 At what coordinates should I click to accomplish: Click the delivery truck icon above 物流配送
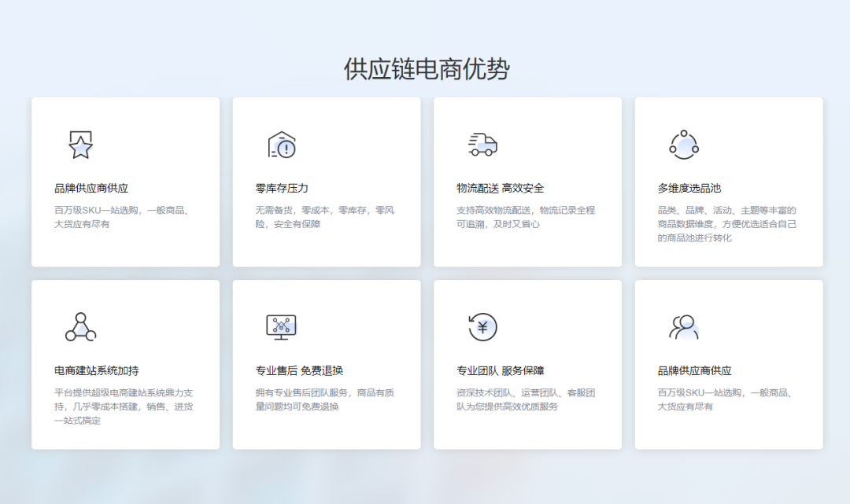click(482, 145)
